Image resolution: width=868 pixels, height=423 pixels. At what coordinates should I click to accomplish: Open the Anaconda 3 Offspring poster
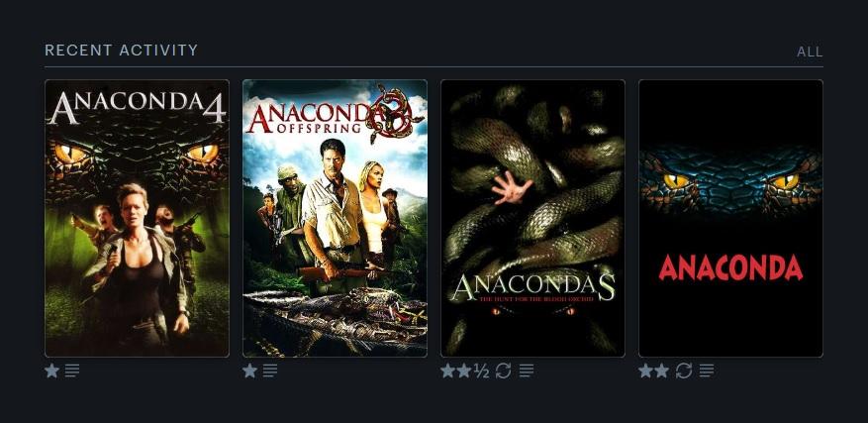(335, 218)
